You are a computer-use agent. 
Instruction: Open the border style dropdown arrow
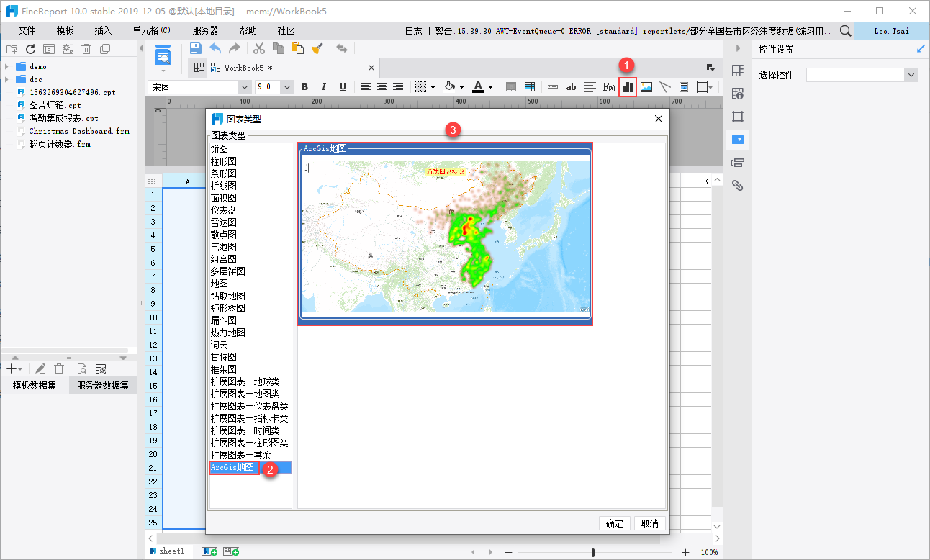pos(433,87)
